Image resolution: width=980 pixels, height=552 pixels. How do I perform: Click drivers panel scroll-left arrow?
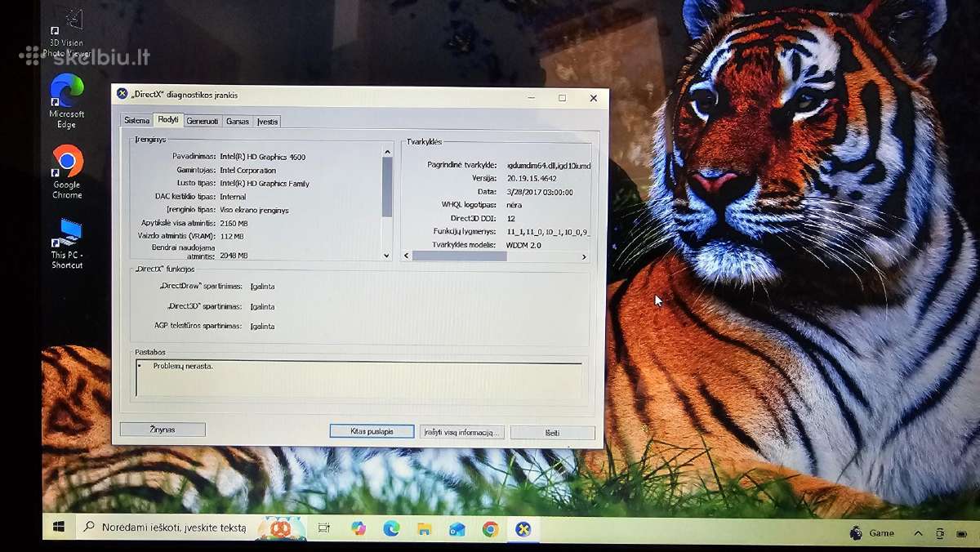pos(407,256)
